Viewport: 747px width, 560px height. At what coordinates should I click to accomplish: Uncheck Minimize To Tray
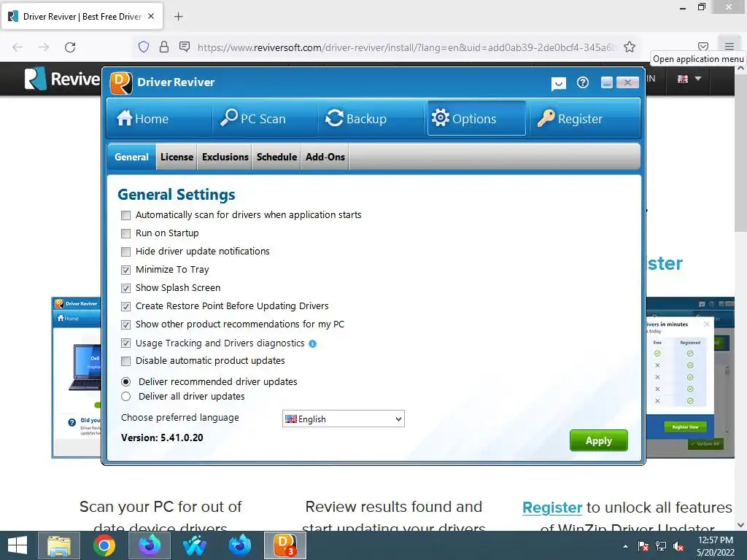[x=125, y=270]
